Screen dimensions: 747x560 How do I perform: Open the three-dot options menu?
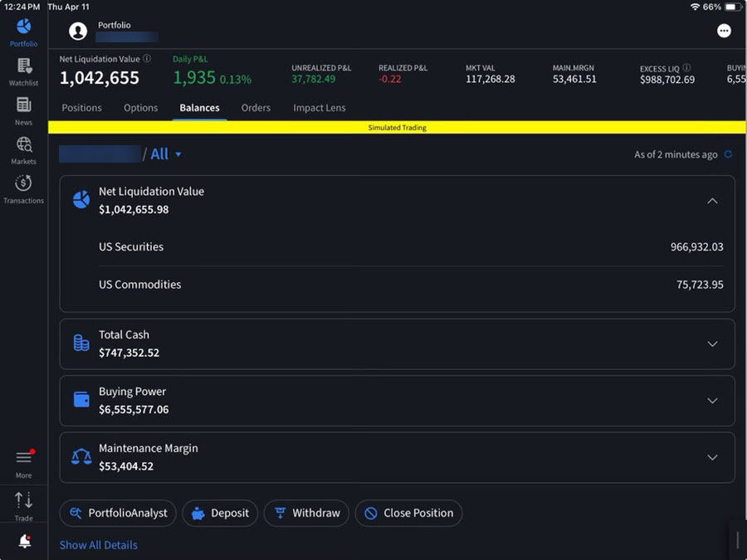[724, 31]
